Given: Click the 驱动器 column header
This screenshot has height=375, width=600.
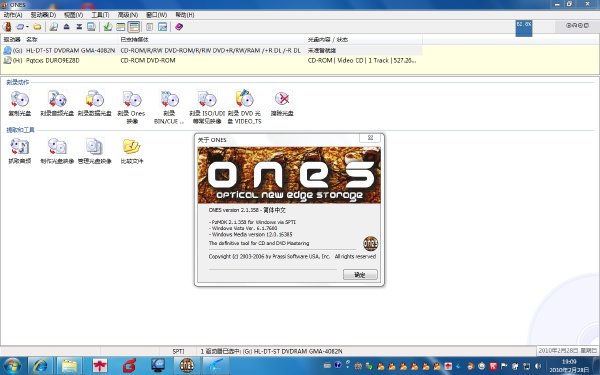Looking at the screenshot, I should [x=12, y=39].
